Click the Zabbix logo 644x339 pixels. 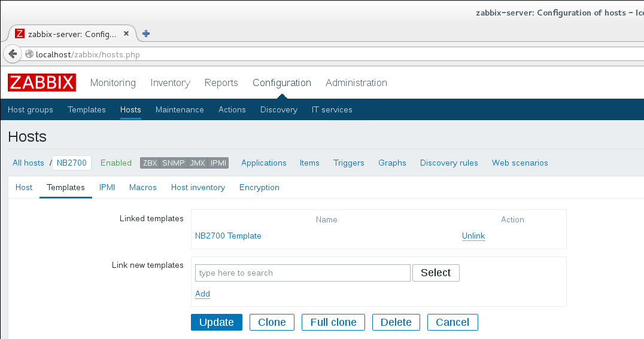click(x=42, y=83)
